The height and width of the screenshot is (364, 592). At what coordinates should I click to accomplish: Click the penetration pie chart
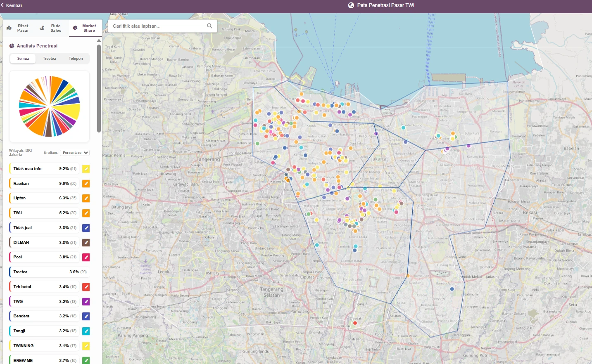pyautogui.click(x=50, y=106)
